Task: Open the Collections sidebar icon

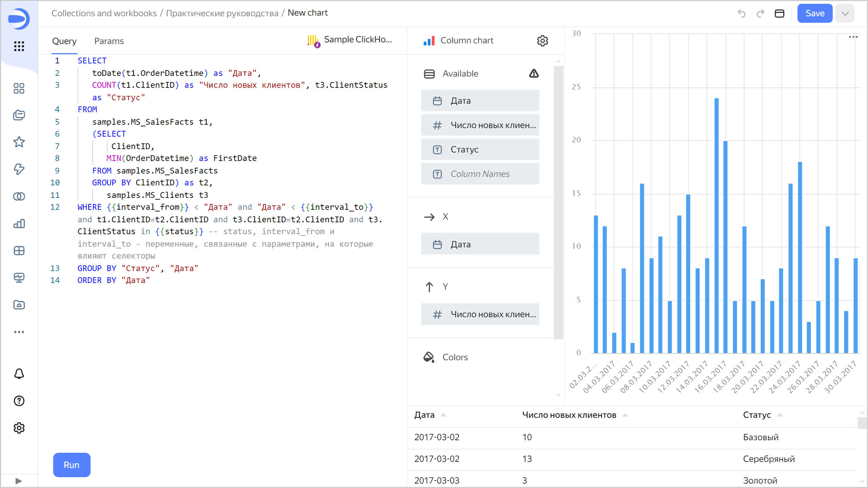Action: pos(19,115)
